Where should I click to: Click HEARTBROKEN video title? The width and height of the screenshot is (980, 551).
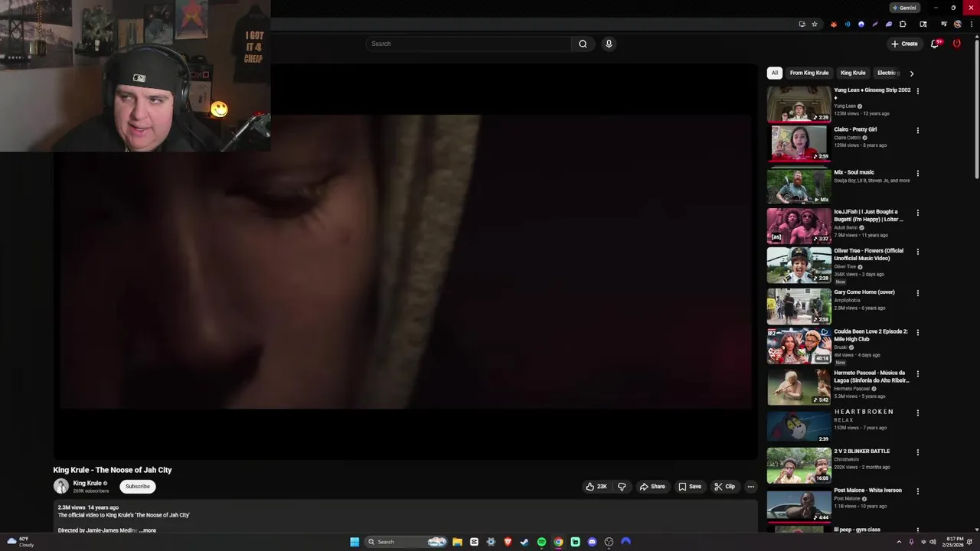pyautogui.click(x=864, y=412)
